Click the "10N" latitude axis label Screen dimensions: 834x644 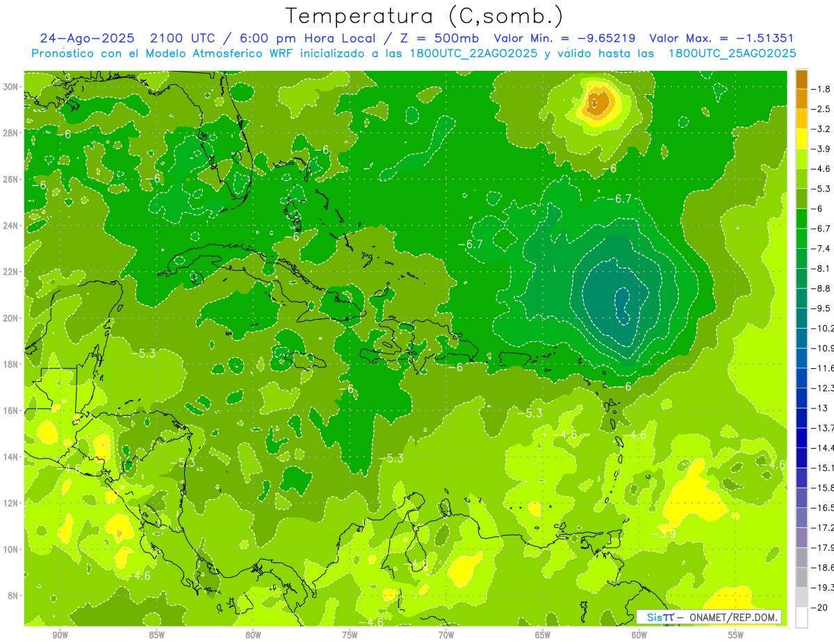click(12, 550)
